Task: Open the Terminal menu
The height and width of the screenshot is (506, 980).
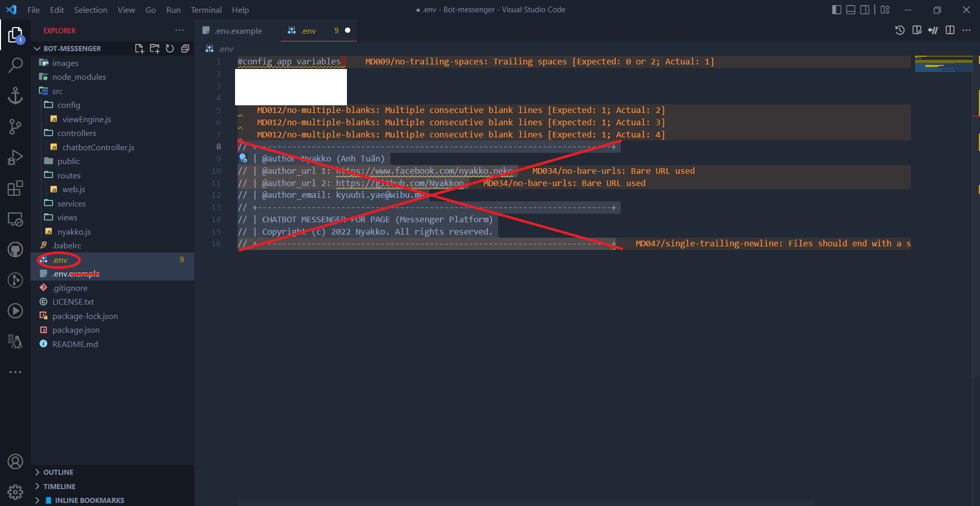Action: pyautogui.click(x=206, y=10)
